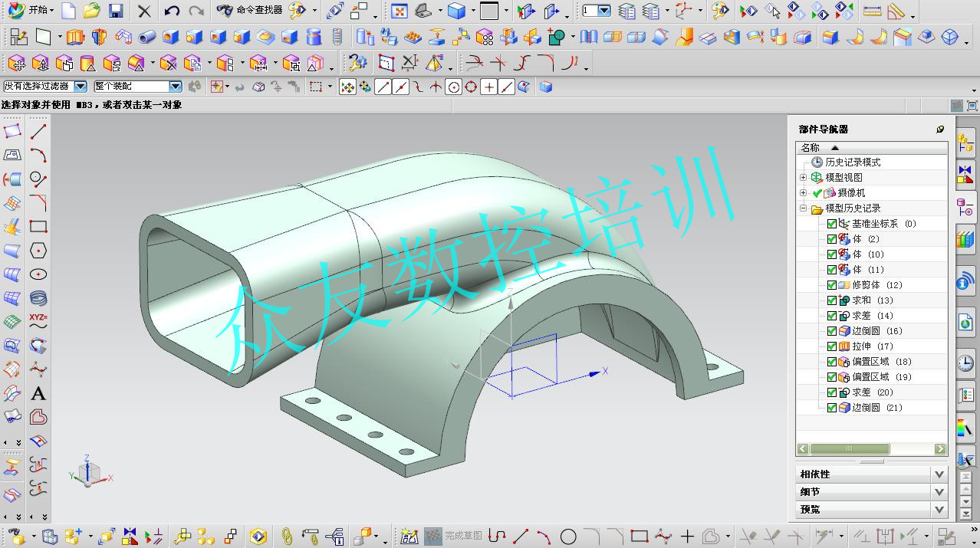Click the grayed Redo arrow
Image resolution: width=980 pixels, height=548 pixels.
pyautogui.click(x=196, y=11)
